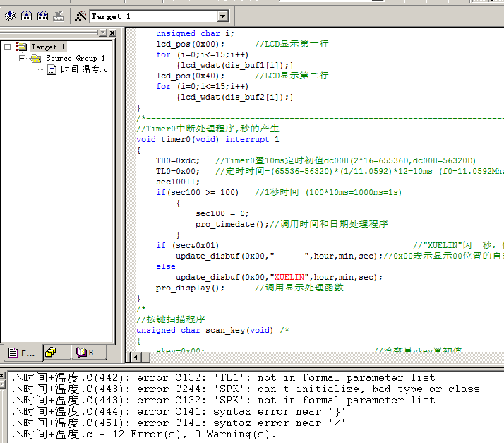The width and height of the screenshot is (504, 443).
Task: Switch to the Books tab label
Action: coord(94,353)
